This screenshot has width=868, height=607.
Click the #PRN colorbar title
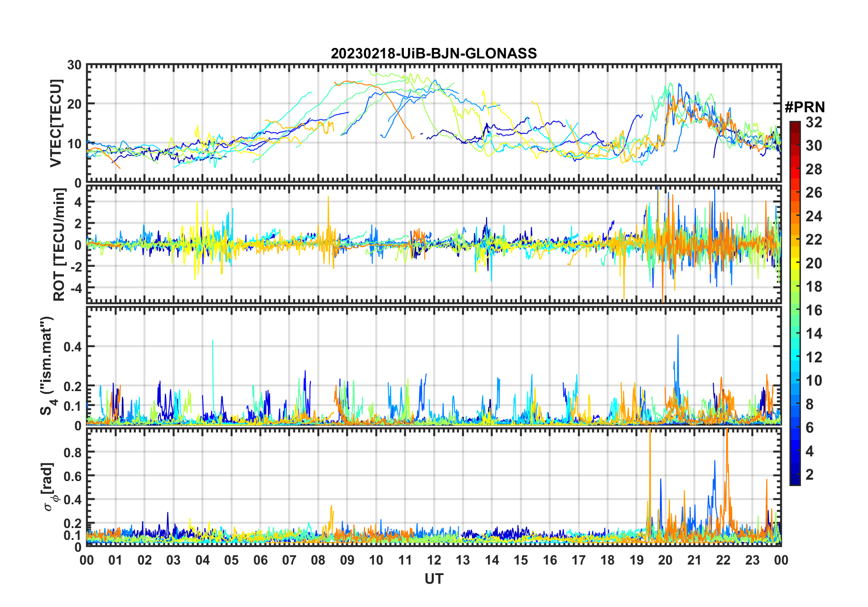[805, 107]
